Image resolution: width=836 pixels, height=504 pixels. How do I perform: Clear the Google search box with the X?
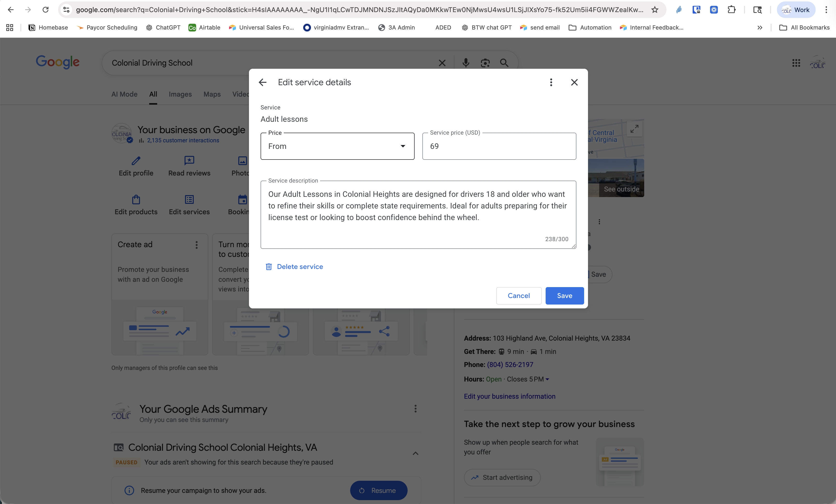[442, 63]
